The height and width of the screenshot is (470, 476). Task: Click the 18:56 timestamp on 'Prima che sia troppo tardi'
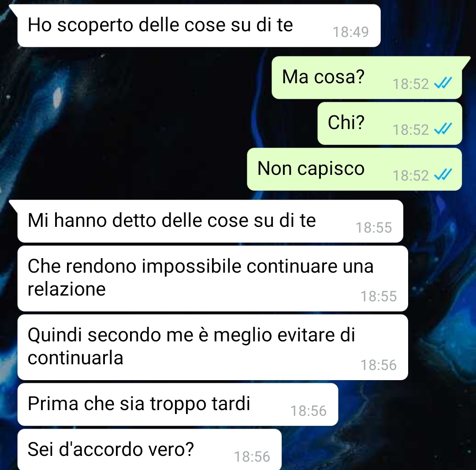pos(309,411)
